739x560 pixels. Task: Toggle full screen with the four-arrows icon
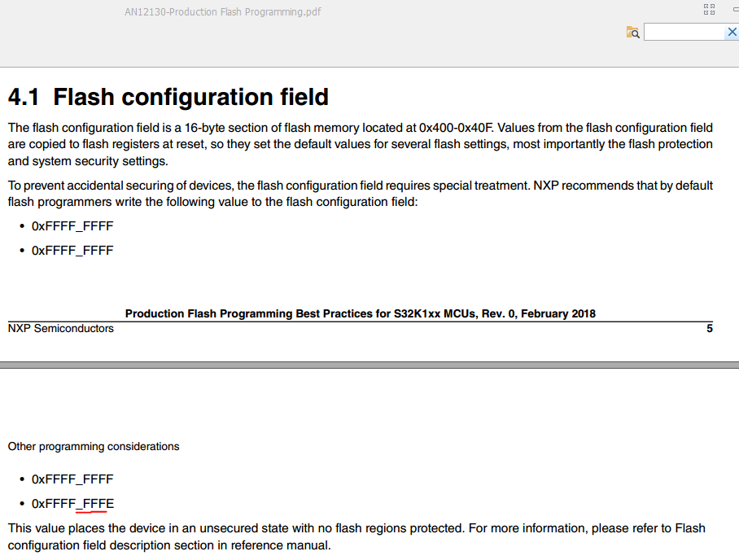click(709, 10)
